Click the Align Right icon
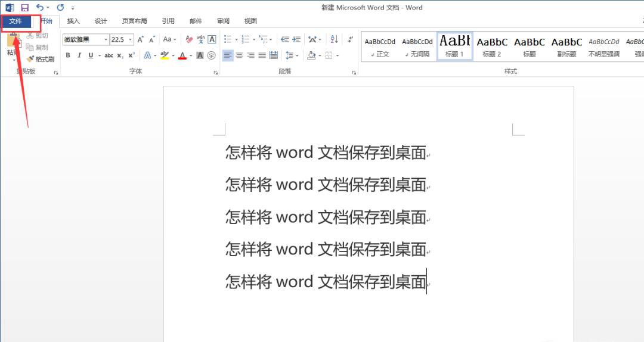The height and width of the screenshot is (342, 644). click(x=250, y=55)
